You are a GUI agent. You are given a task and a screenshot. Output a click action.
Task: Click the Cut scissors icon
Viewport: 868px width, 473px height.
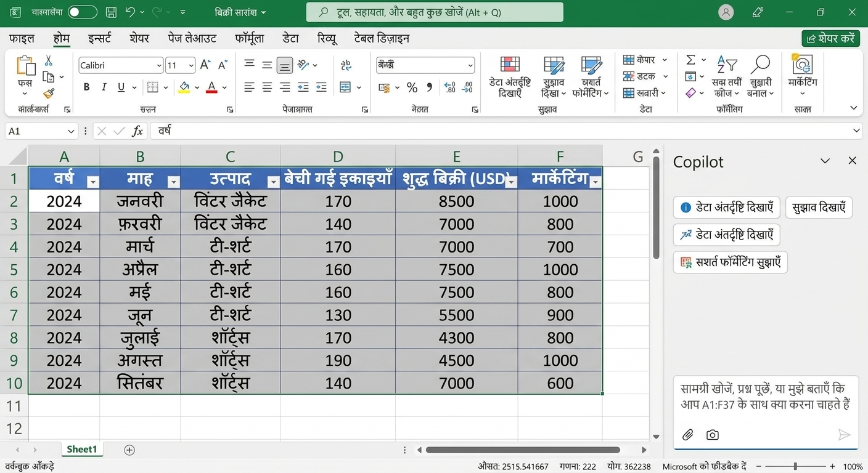tap(48, 62)
